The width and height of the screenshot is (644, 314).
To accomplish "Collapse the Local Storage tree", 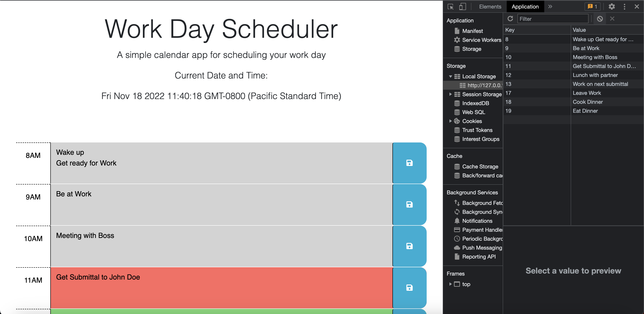I will click(x=451, y=76).
